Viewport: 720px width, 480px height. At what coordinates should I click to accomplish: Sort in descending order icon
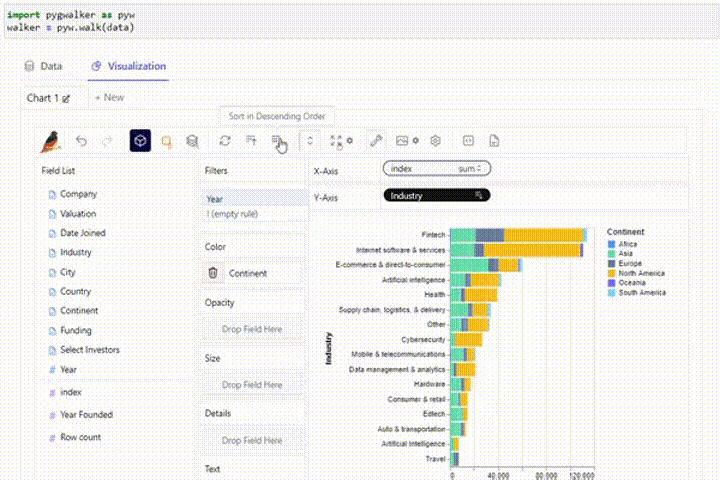point(277,141)
